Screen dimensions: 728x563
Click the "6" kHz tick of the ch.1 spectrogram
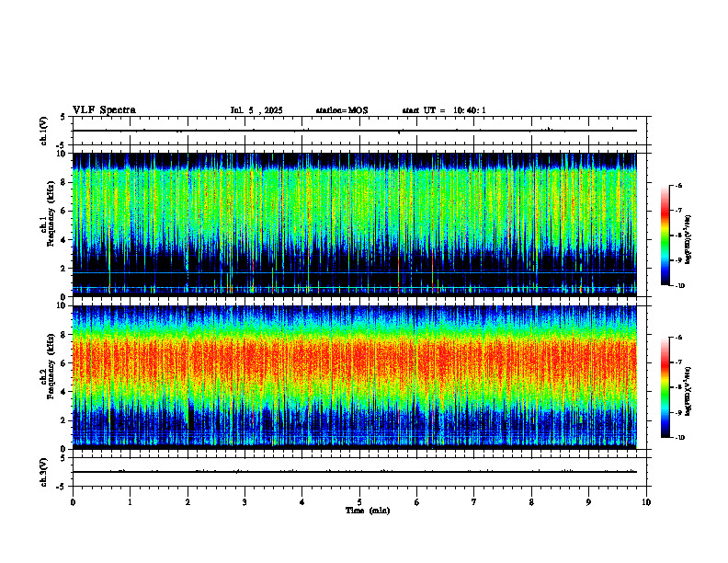pyautogui.click(x=64, y=211)
